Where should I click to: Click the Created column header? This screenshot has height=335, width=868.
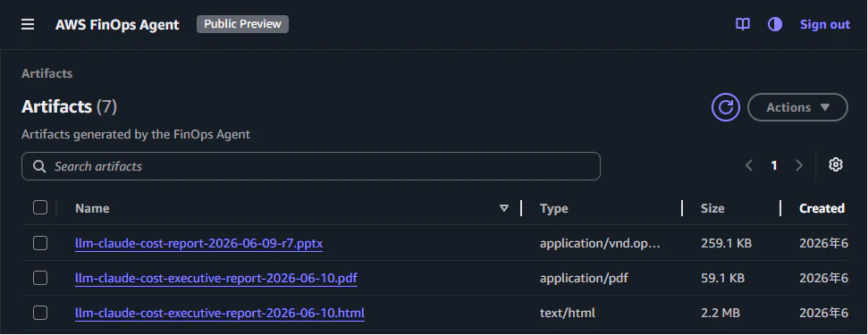822,208
